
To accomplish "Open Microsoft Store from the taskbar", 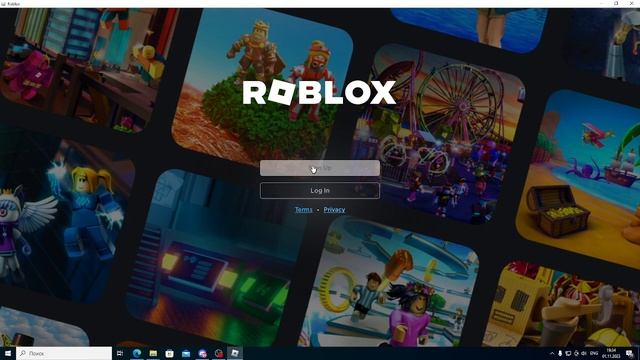I will coord(169,353).
